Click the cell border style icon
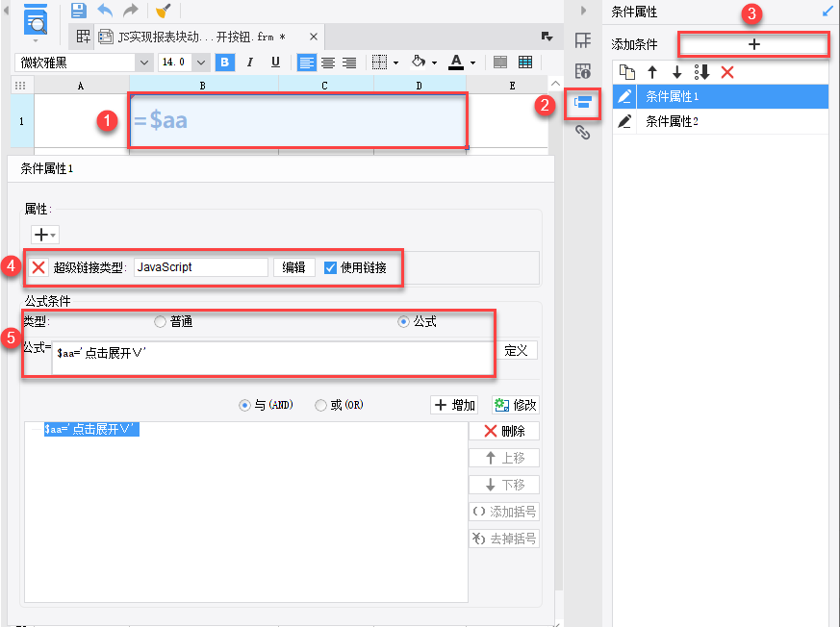 tap(379, 63)
